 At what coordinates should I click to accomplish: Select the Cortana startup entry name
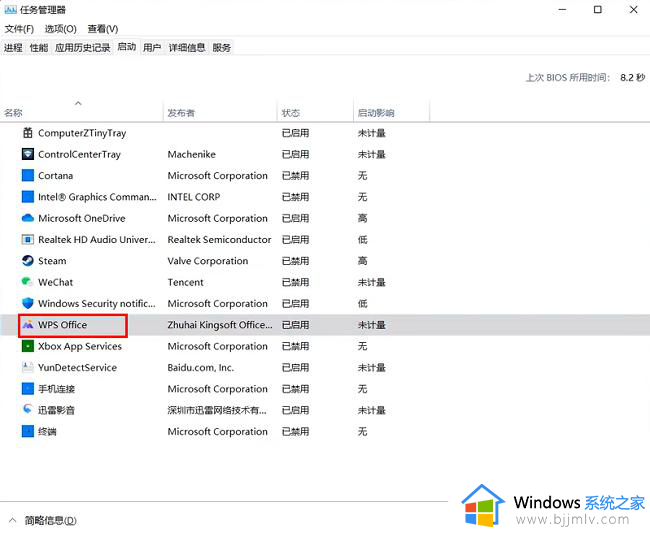pos(56,176)
